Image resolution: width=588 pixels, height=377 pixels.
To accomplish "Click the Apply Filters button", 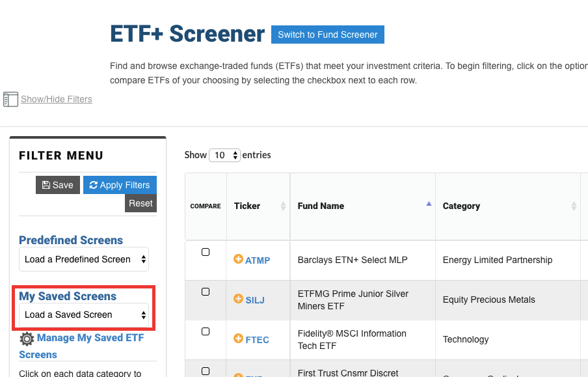I will (120, 185).
